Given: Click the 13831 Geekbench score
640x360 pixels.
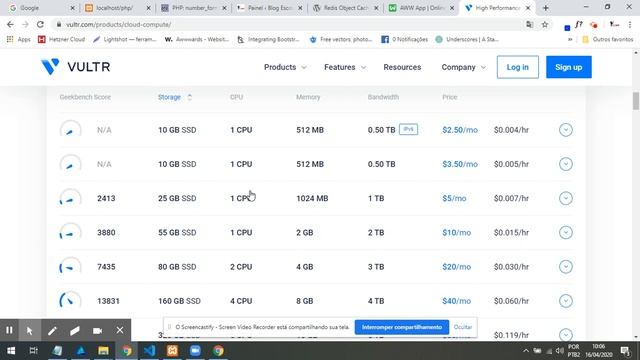Looking at the screenshot, I should click(x=108, y=301).
